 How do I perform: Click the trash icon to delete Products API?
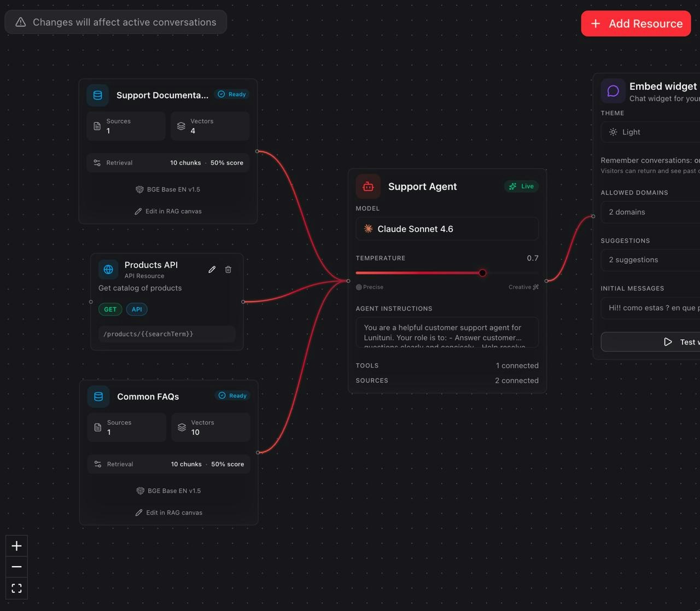[x=229, y=269]
